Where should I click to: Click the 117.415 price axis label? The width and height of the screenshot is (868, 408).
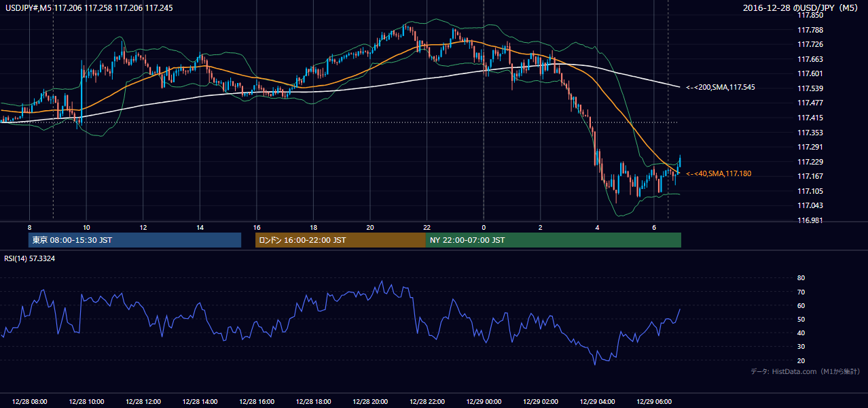pyautogui.click(x=811, y=118)
